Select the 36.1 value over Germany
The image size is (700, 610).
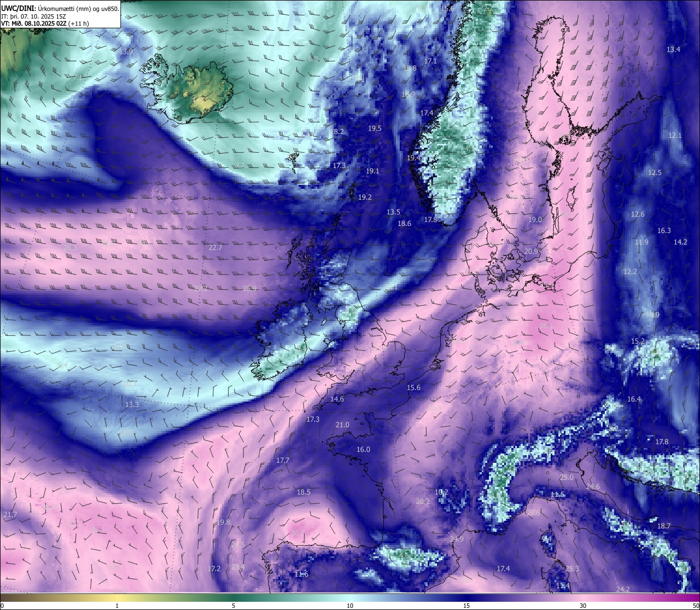click(546, 326)
